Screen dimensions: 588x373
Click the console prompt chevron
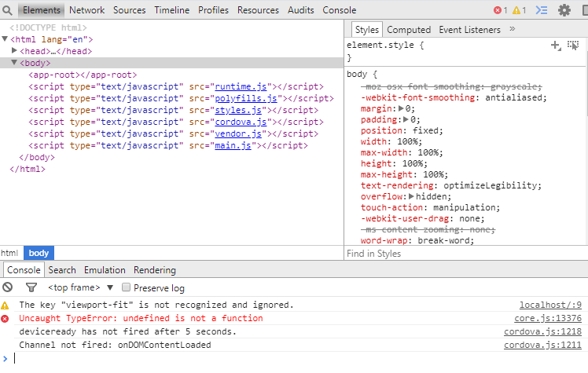tap(5, 358)
